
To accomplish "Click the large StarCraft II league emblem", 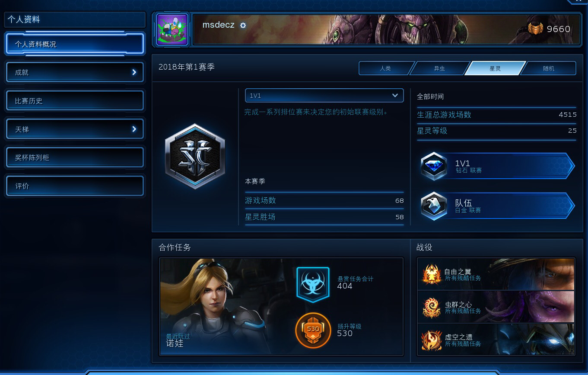I will (x=195, y=156).
